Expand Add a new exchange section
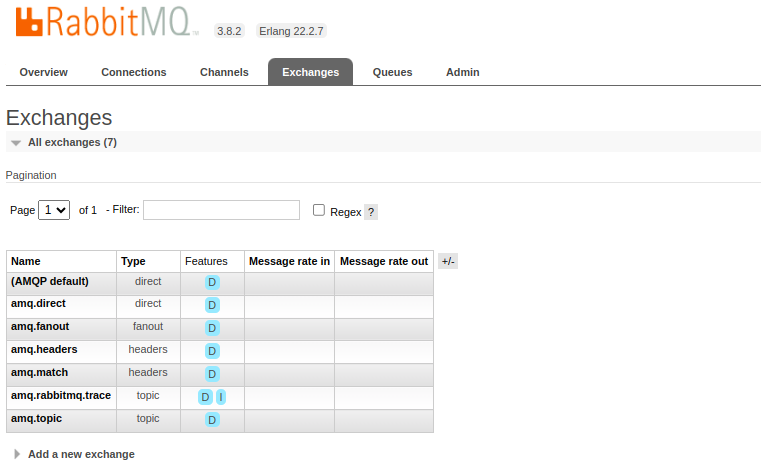This screenshot has width=761, height=474. [x=81, y=454]
